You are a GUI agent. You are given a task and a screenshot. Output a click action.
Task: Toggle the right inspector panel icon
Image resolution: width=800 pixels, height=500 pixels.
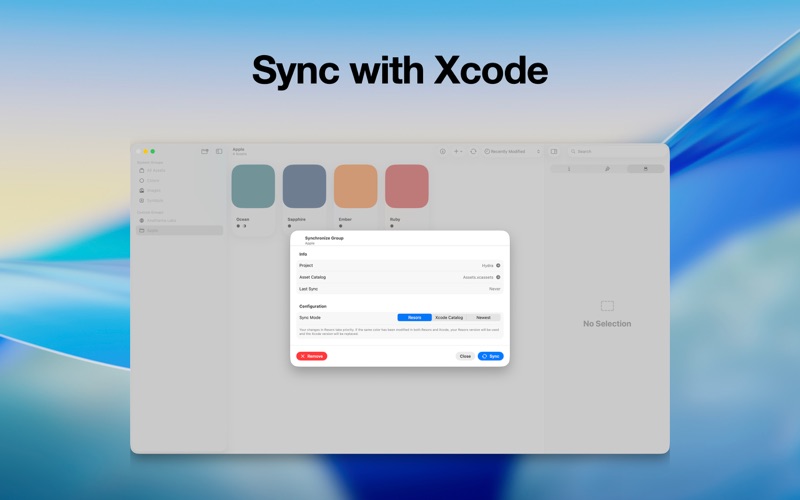pyautogui.click(x=554, y=152)
